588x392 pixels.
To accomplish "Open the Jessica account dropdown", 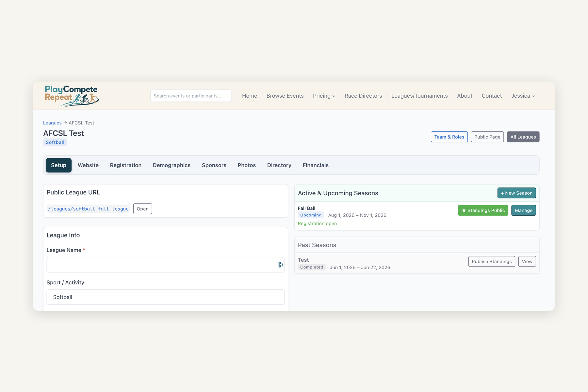I will click(x=523, y=96).
